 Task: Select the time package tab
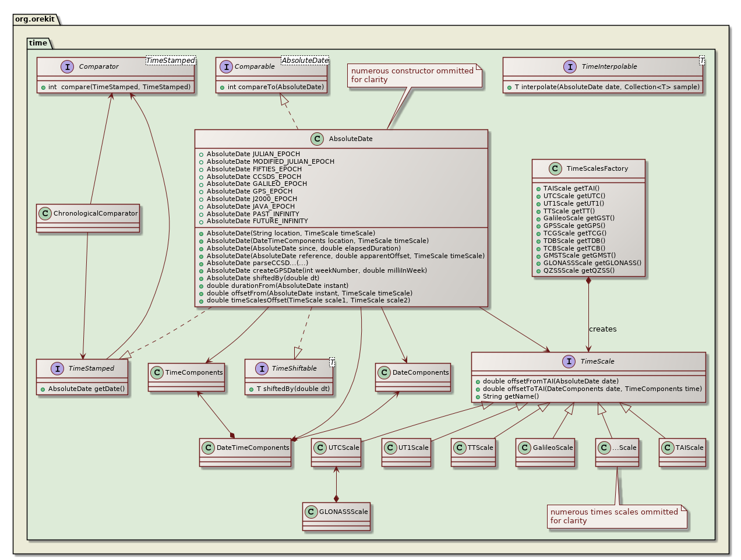click(38, 43)
